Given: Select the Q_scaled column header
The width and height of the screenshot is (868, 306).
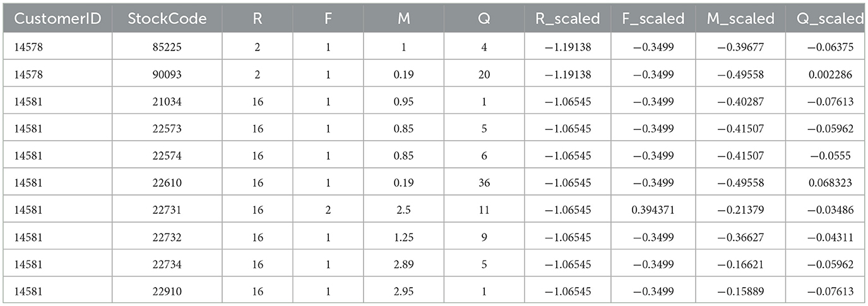Looking at the screenshot, I should click(x=826, y=19).
